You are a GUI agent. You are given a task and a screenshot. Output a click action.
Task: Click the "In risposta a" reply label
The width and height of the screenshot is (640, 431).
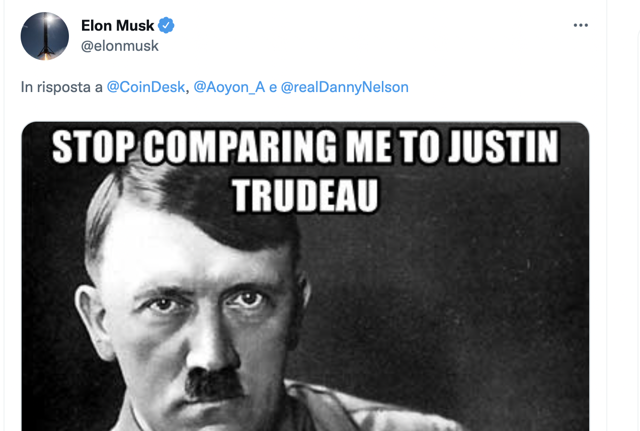[62, 87]
